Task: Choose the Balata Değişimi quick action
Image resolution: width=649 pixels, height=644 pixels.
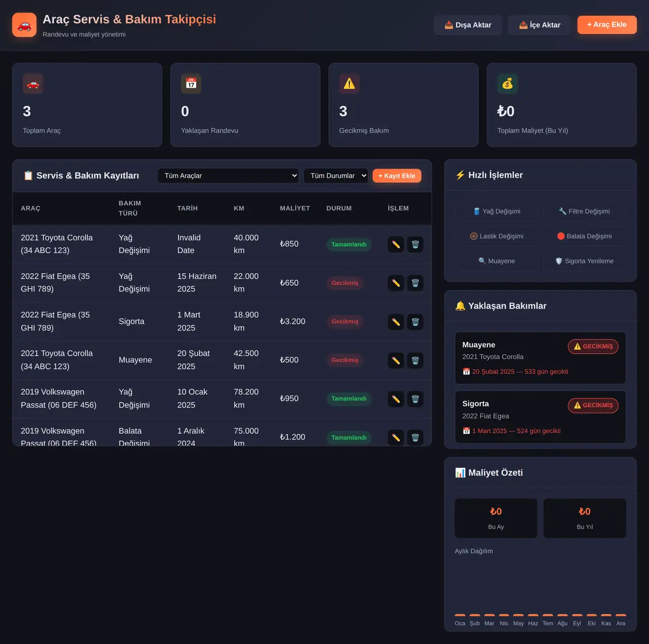Action: 584,236
